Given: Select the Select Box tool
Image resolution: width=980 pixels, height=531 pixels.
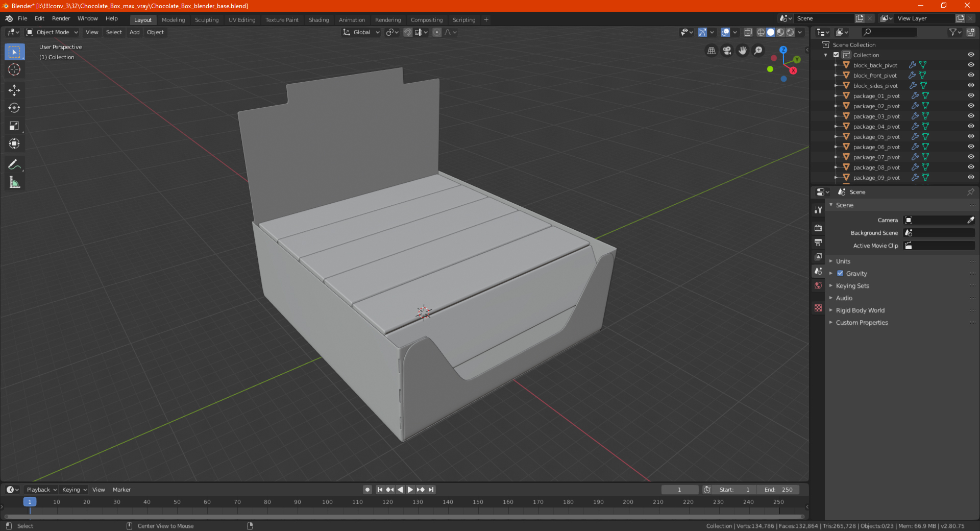Looking at the screenshot, I should 14,52.
